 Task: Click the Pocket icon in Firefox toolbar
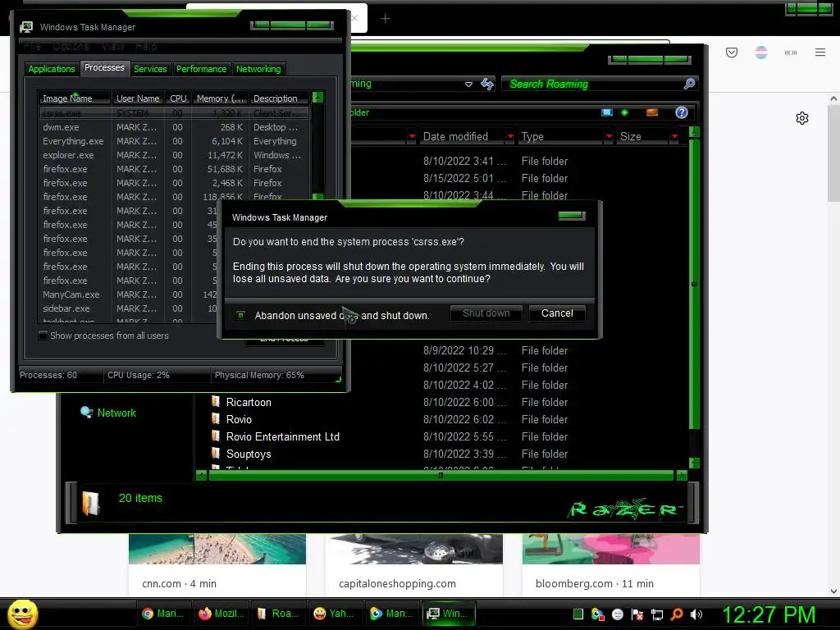[732, 52]
